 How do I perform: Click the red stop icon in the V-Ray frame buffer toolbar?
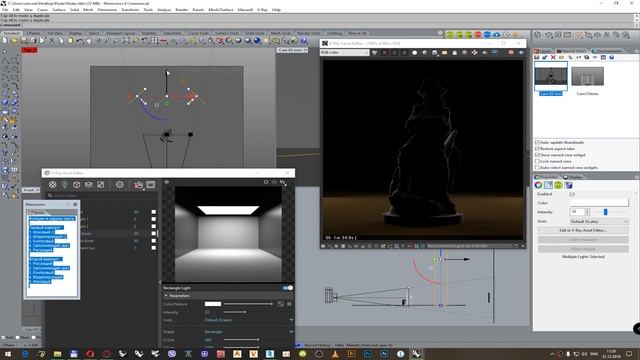click(511, 53)
